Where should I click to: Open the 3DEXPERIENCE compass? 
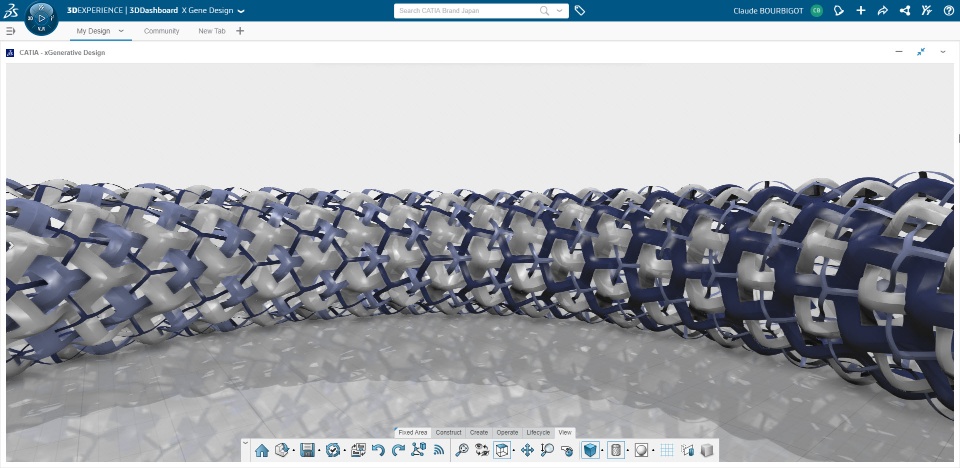41,18
